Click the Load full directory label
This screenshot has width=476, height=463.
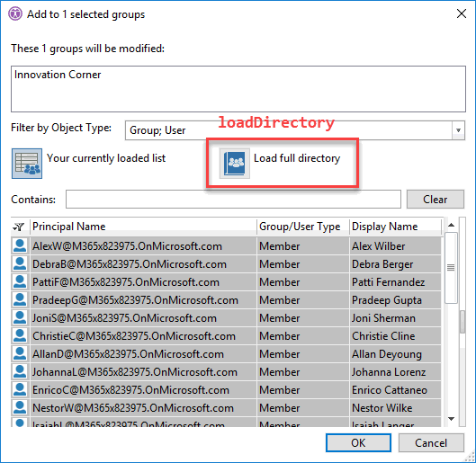(297, 158)
